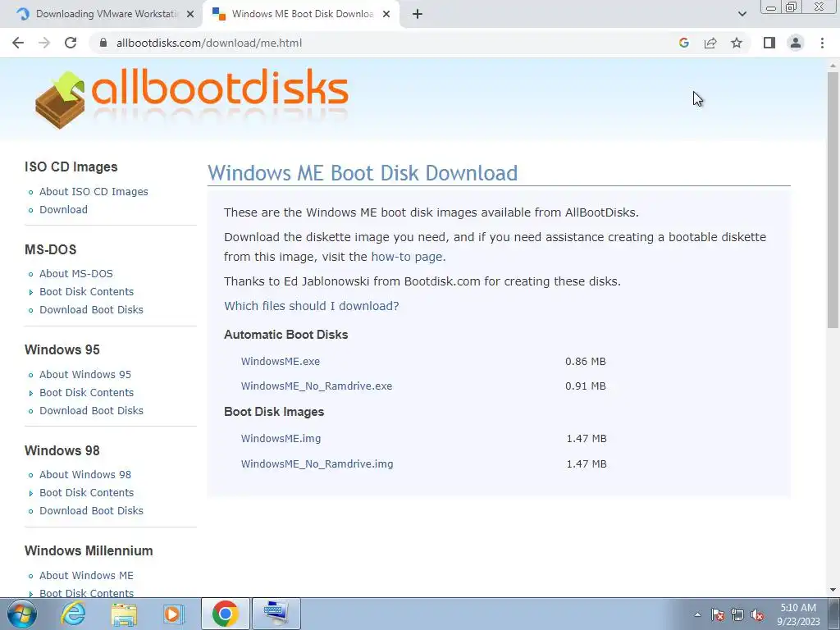Click the muted volume tray icon
Screen dimensions: 840x630
click(x=757, y=614)
